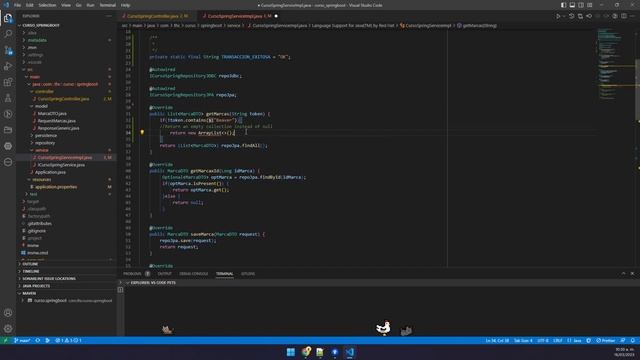
Task: Toggle secondary side bar layout icon in title bar
Action: pyautogui.click(x=581, y=5)
